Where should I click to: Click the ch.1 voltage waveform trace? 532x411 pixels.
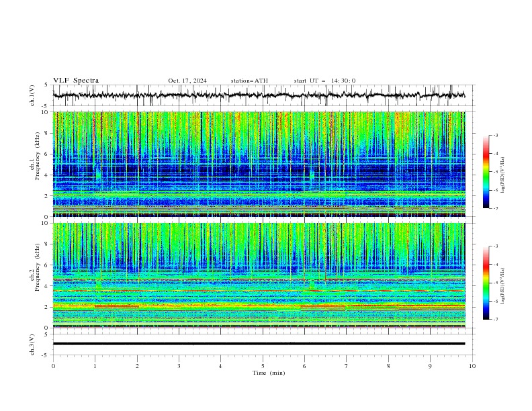click(x=259, y=95)
